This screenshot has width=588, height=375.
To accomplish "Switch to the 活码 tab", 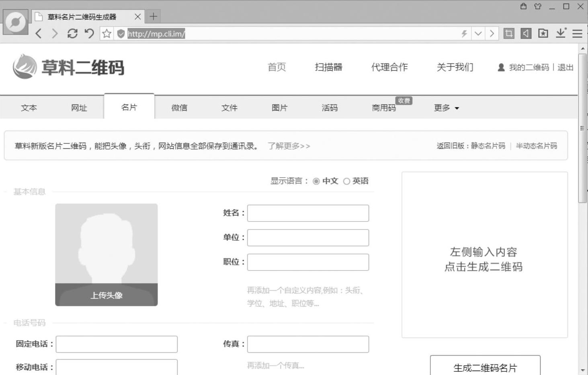I will [x=330, y=108].
